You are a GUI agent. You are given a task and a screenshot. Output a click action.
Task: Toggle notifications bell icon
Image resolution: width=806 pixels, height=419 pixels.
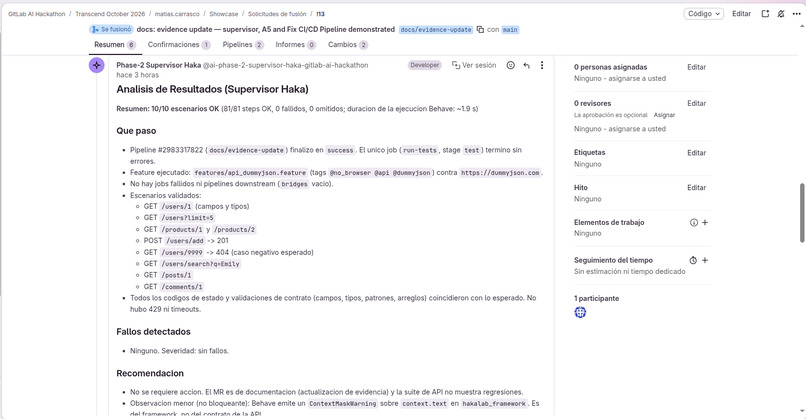tap(781, 14)
